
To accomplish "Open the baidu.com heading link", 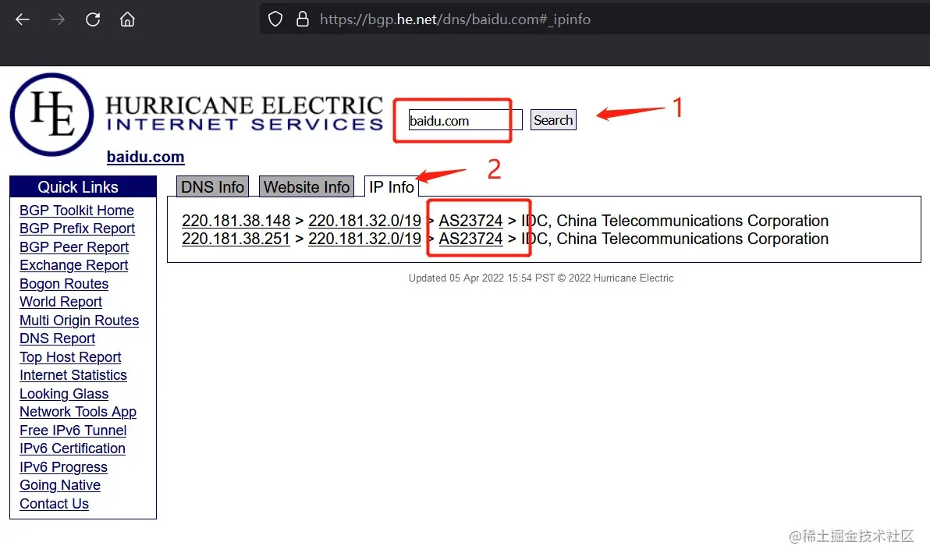I will (145, 158).
